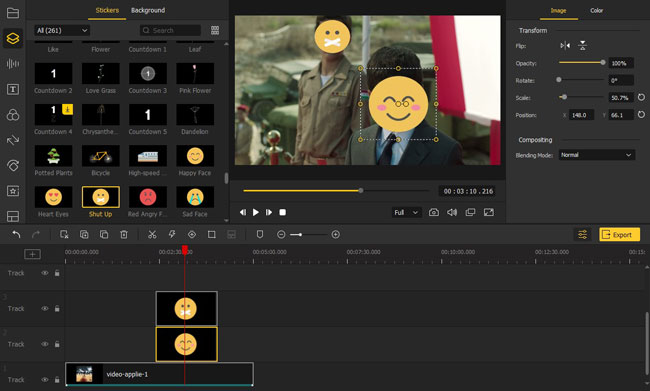Zoom out timeline with minus icon

[x=281, y=235]
